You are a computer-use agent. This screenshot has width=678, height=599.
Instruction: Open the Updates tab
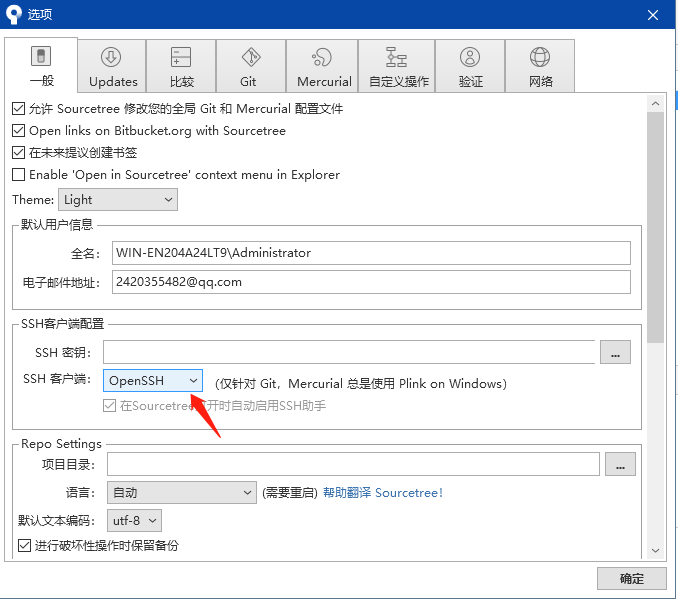pos(112,66)
